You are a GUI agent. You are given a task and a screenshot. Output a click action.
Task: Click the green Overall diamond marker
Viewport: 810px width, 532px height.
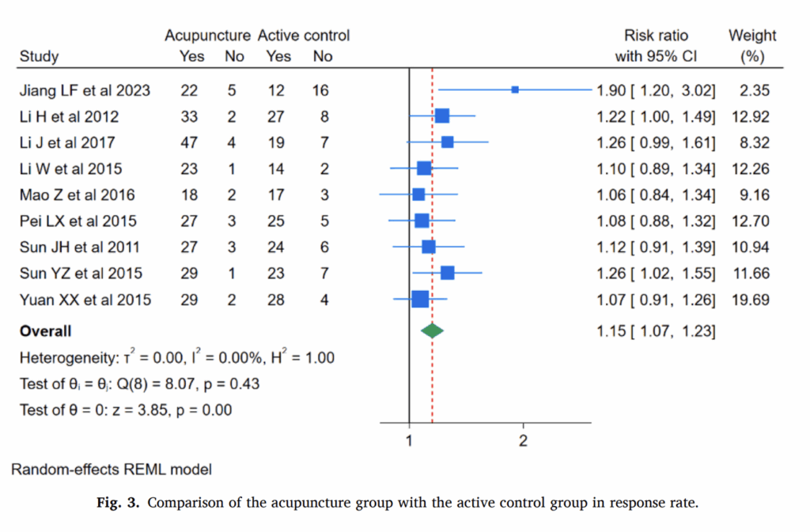tap(432, 331)
